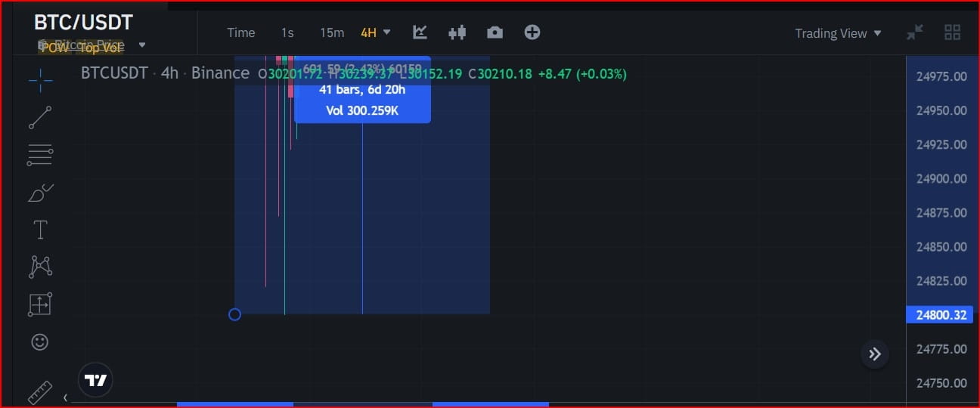Click the 24750.00 price axis label
980x408 pixels.
(941, 383)
